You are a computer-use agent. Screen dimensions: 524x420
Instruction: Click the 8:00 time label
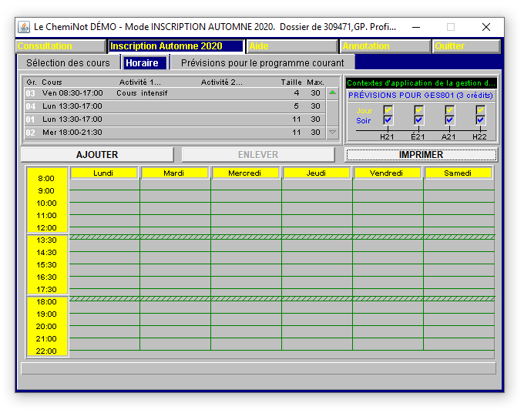coord(46,179)
